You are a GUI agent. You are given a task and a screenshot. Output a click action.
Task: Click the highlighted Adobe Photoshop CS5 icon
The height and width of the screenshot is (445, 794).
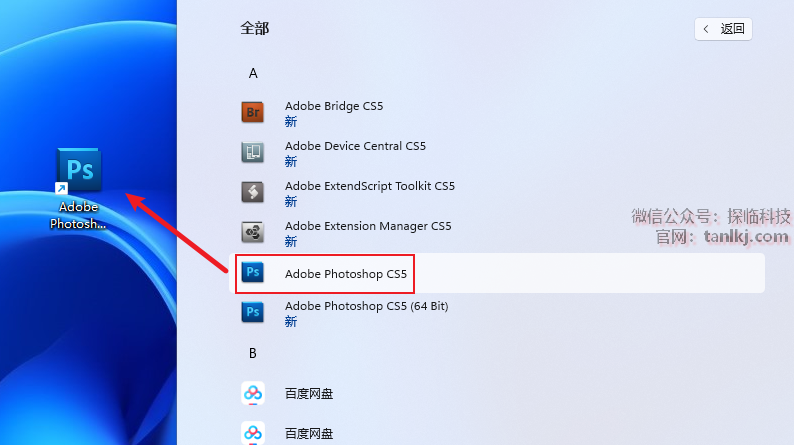(253, 273)
